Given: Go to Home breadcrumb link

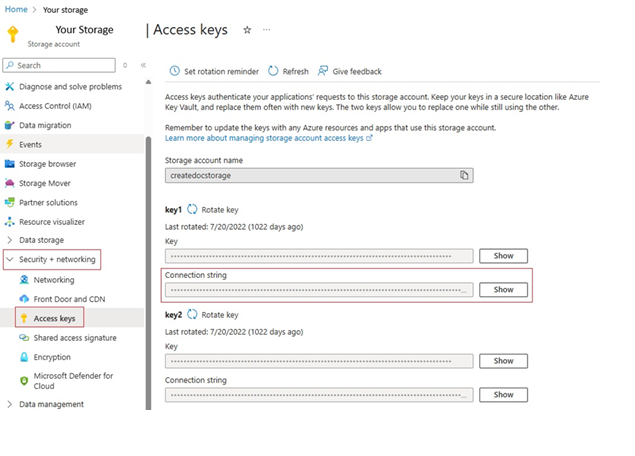Looking at the screenshot, I should pyautogui.click(x=16, y=9).
